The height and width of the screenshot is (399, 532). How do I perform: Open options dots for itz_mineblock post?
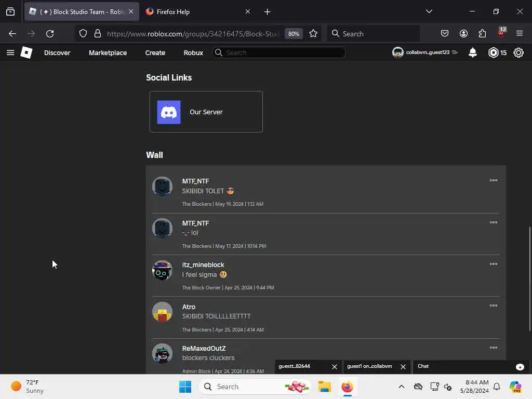[494, 264]
